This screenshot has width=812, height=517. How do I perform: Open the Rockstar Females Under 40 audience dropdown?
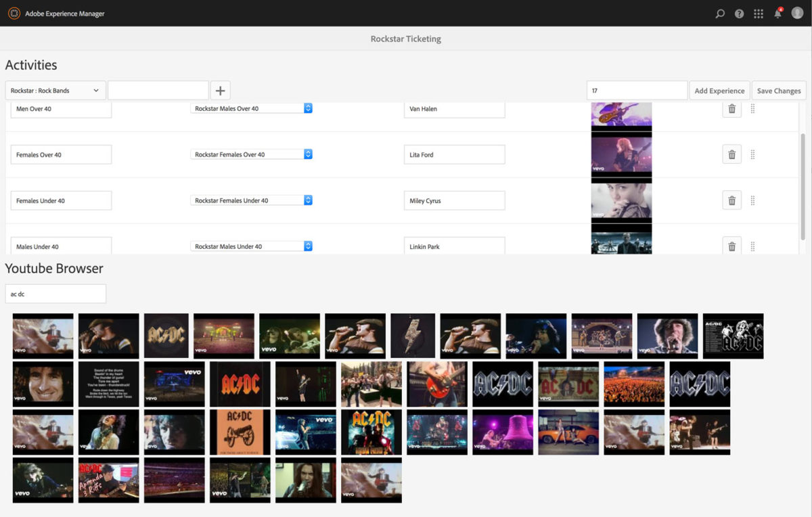tap(251, 200)
